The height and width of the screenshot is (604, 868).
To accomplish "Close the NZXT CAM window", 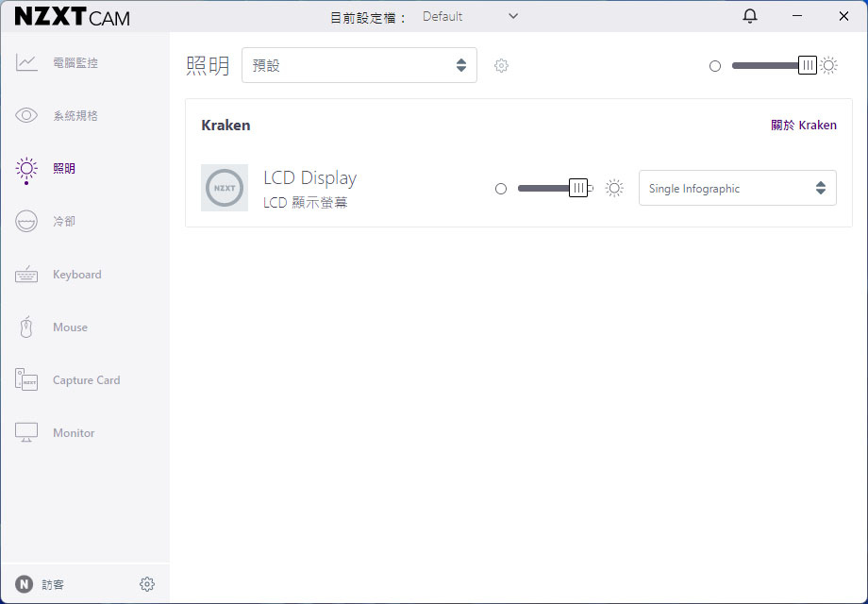I will pyautogui.click(x=843, y=16).
